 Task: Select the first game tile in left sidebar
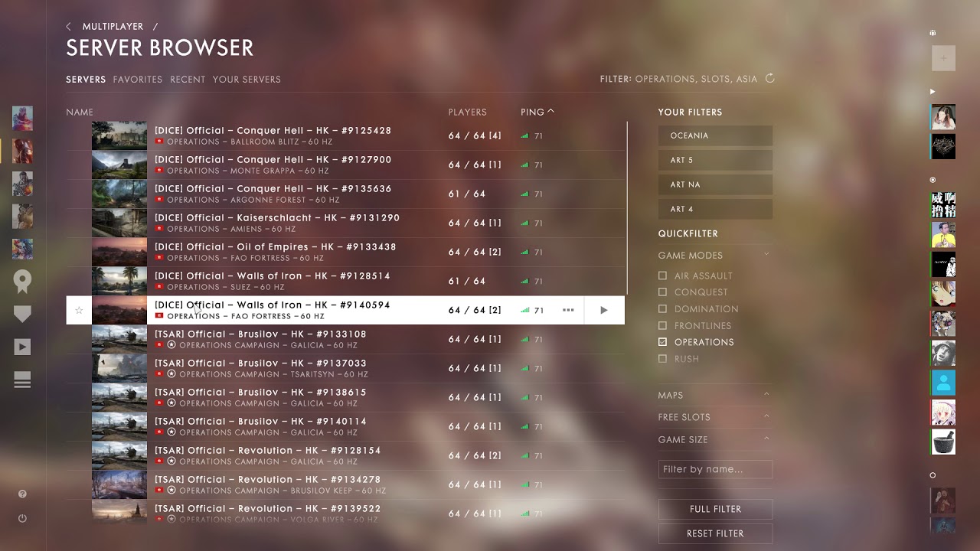22,118
